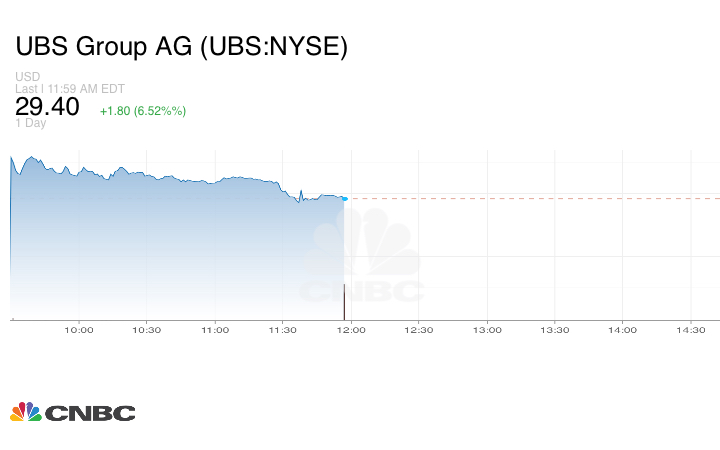This screenshot has height=450, width=720.
Task: Click the green +1.80 (6.52%) change
Action: click(142, 110)
